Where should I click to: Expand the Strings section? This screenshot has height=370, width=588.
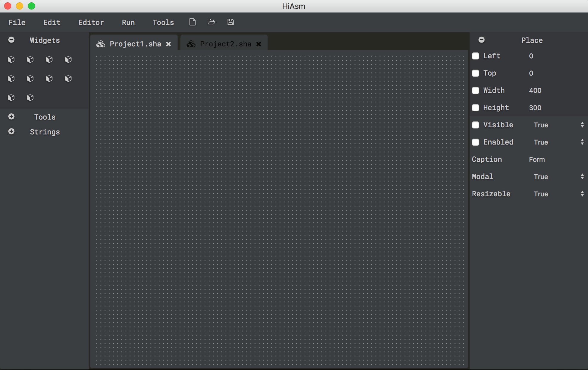(11, 131)
